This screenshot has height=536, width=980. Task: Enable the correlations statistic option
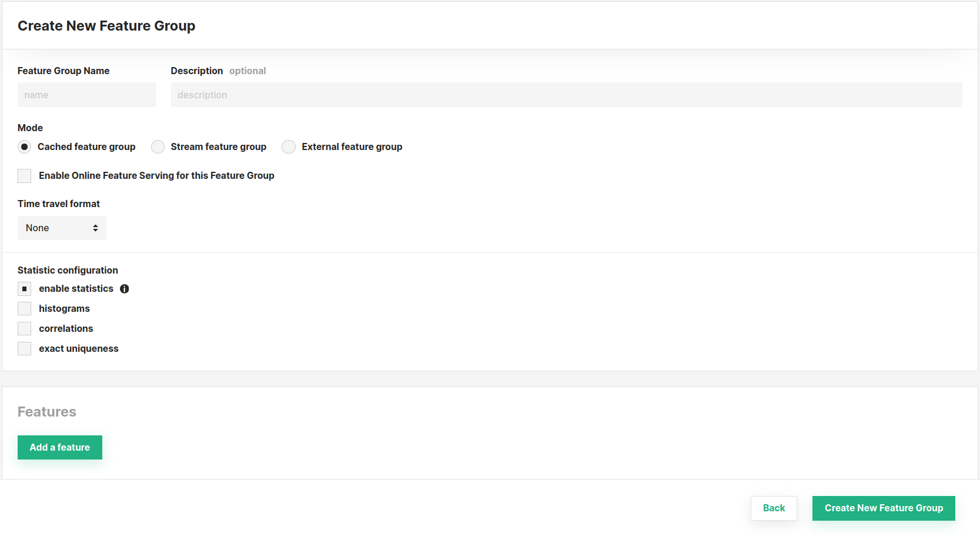[x=24, y=328]
